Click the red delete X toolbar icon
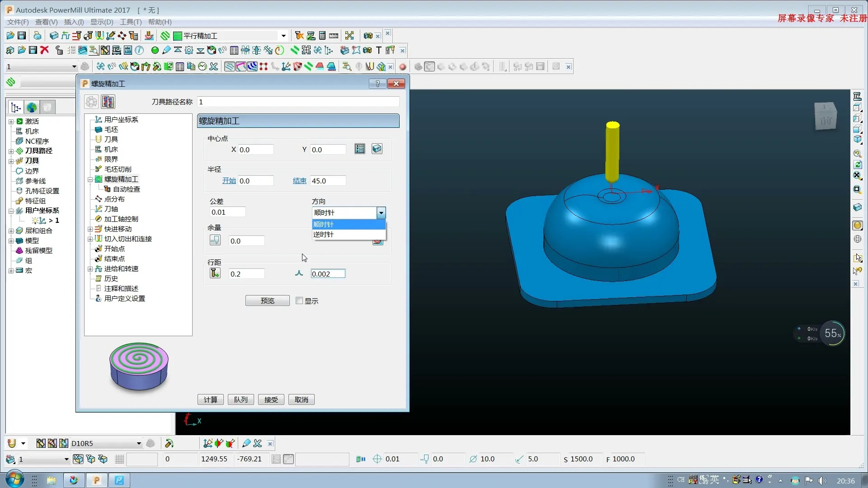868x488 pixels. 44,50
